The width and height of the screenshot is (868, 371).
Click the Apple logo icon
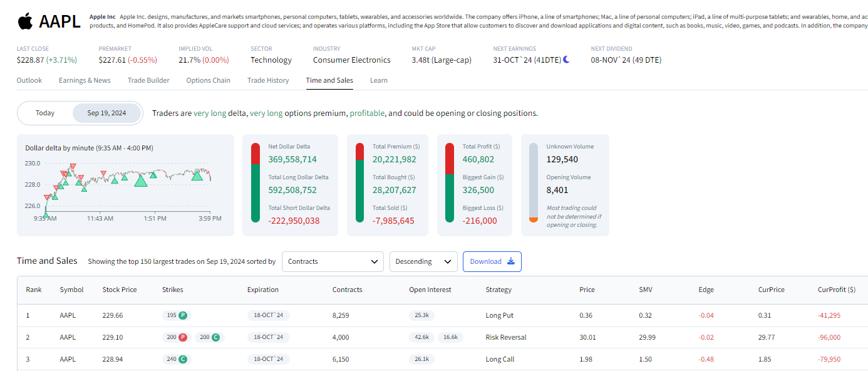coord(25,22)
